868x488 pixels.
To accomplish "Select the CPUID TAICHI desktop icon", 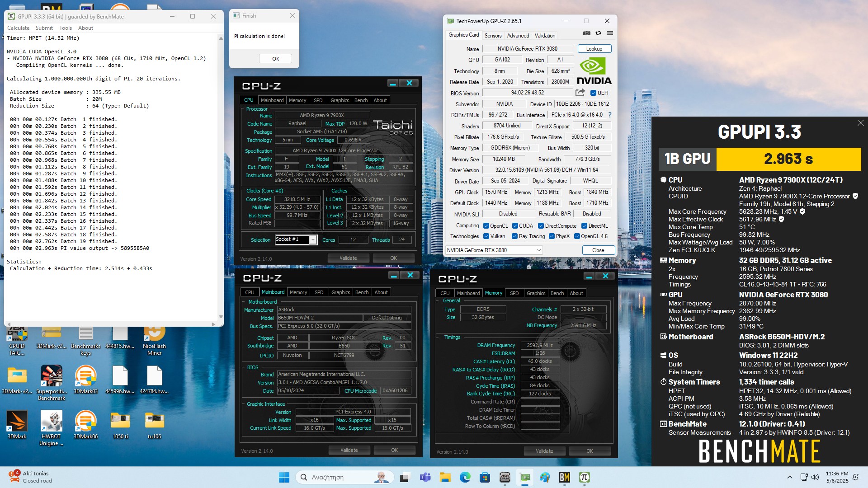I will (x=17, y=340).
